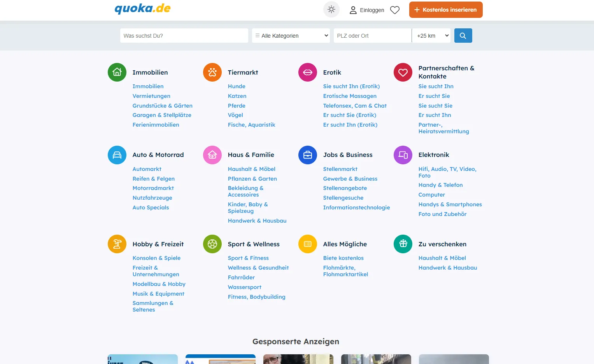This screenshot has width=594, height=364.
Task: Focus the 'Was suchst Du?' search field
Action: [x=184, y=36]
